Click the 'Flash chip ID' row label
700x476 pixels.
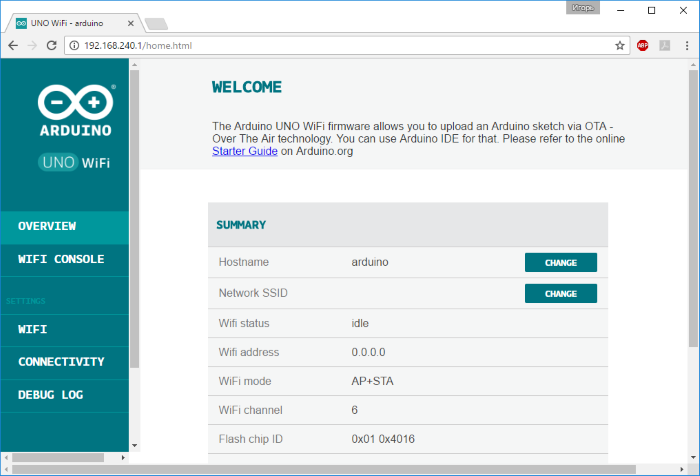250,439
